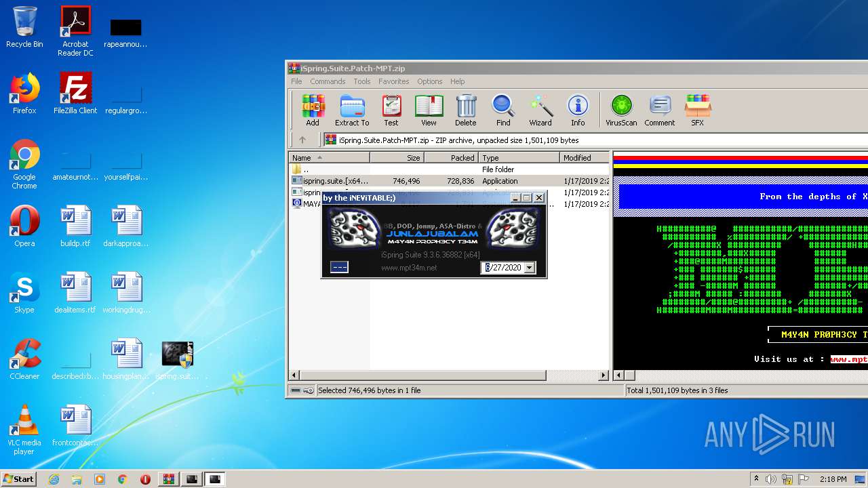Show archive Info icon

tap(578, 110)
